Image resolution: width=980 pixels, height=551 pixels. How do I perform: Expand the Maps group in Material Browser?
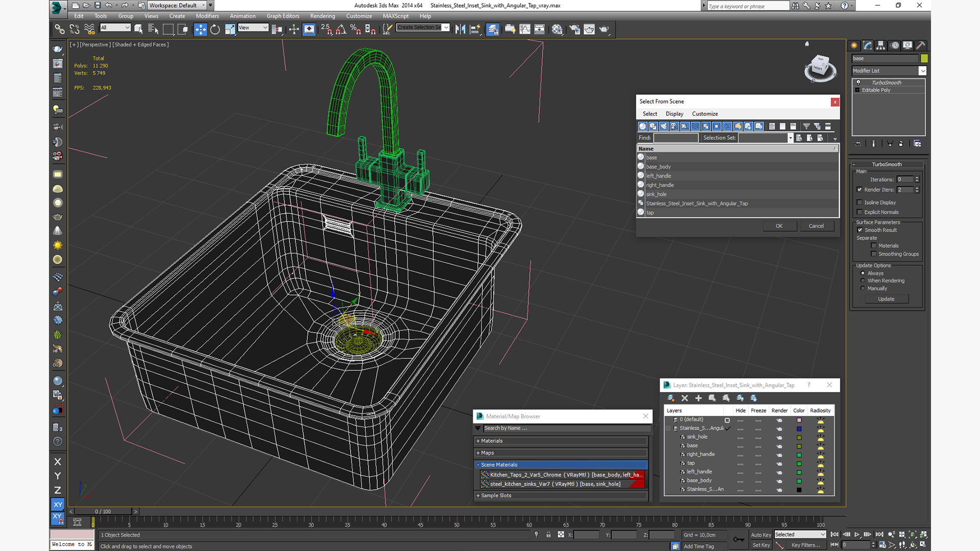(x=560, y=453)
